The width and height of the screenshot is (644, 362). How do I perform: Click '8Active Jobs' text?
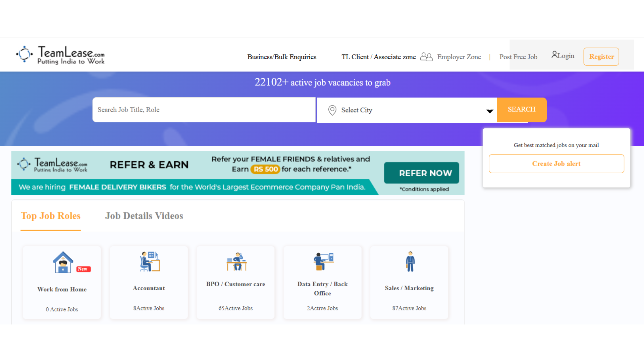pyautogui.click(x=149, y=308)
